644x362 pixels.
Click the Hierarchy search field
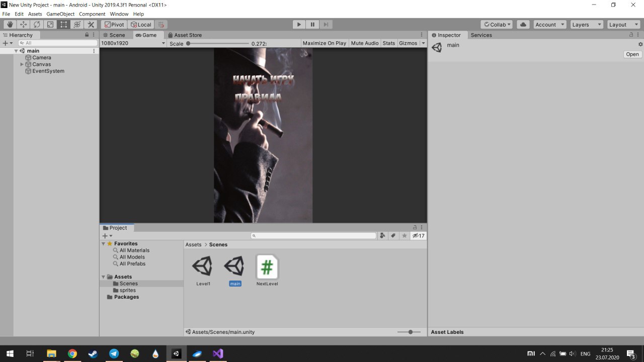[57, 43]
